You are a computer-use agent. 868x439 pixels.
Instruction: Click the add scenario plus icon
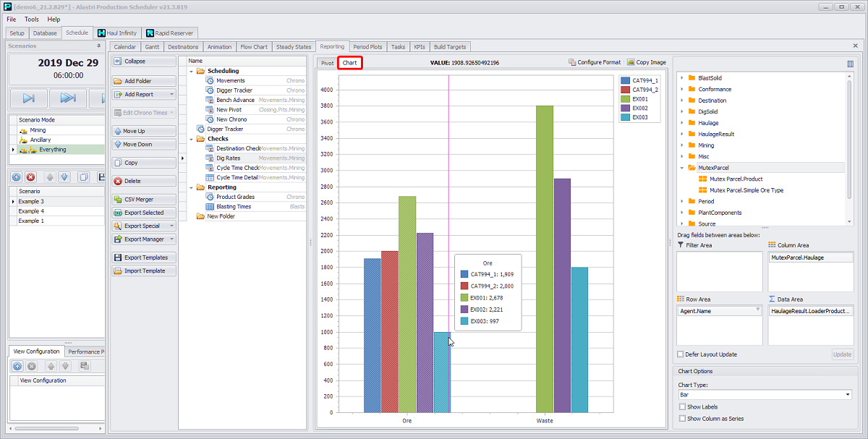coord(17,177)
